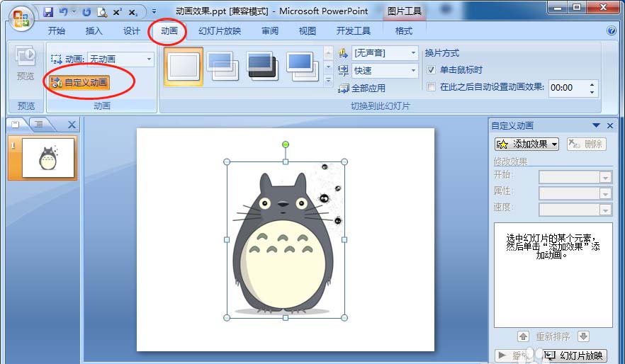Open the 格式 picture tools tab

pos(404,30)
